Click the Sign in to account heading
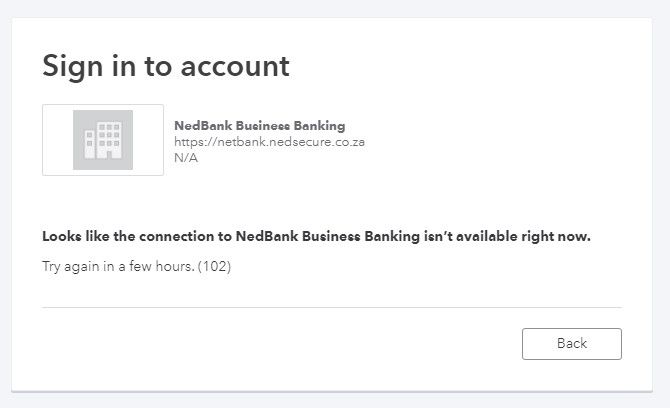The image size is (670, 408). pyautogui.click(x=166, y=66)
